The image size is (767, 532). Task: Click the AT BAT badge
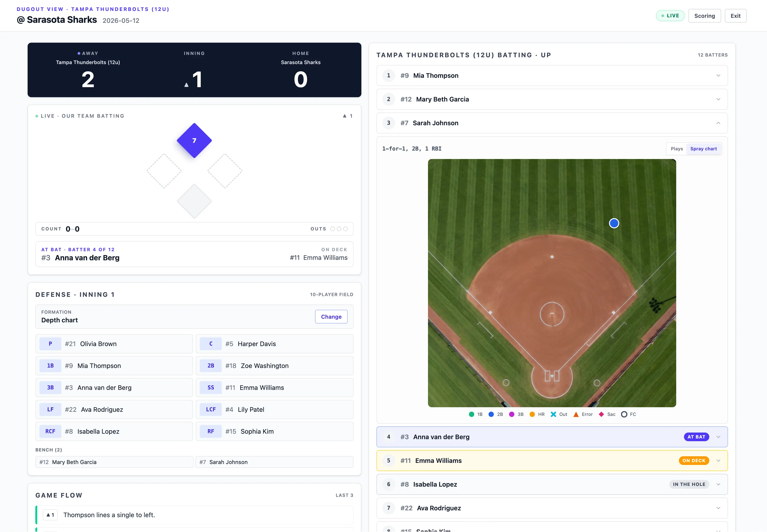[x=696, y=437]
